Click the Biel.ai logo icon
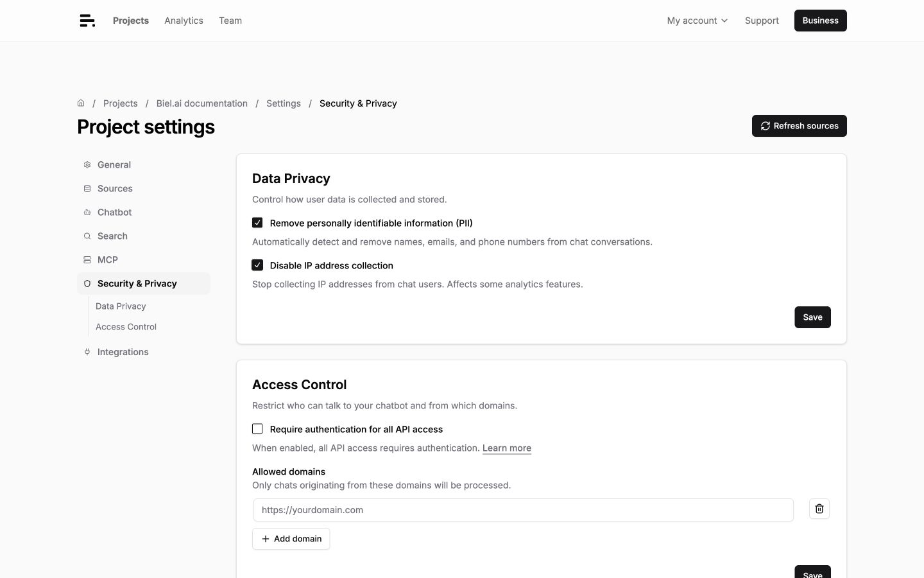The image size is (924, 578). coord(87,21)
